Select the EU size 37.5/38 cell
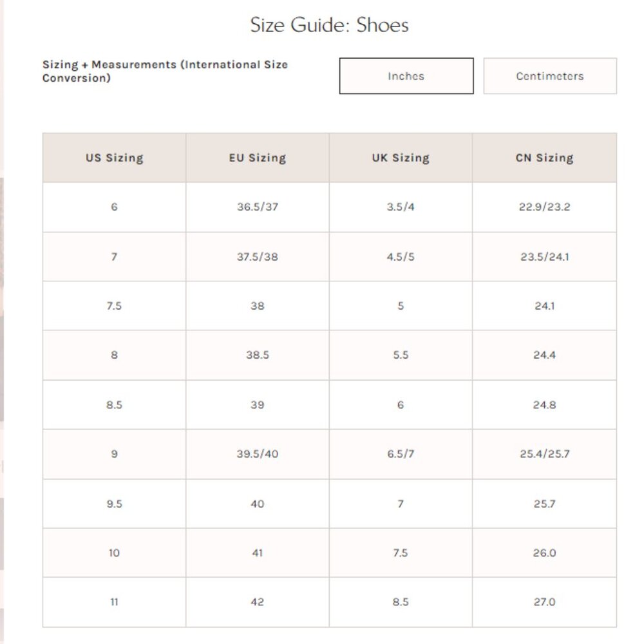This screenshot has width=644, height=644. pyautogui.click(x=258, y=257)
